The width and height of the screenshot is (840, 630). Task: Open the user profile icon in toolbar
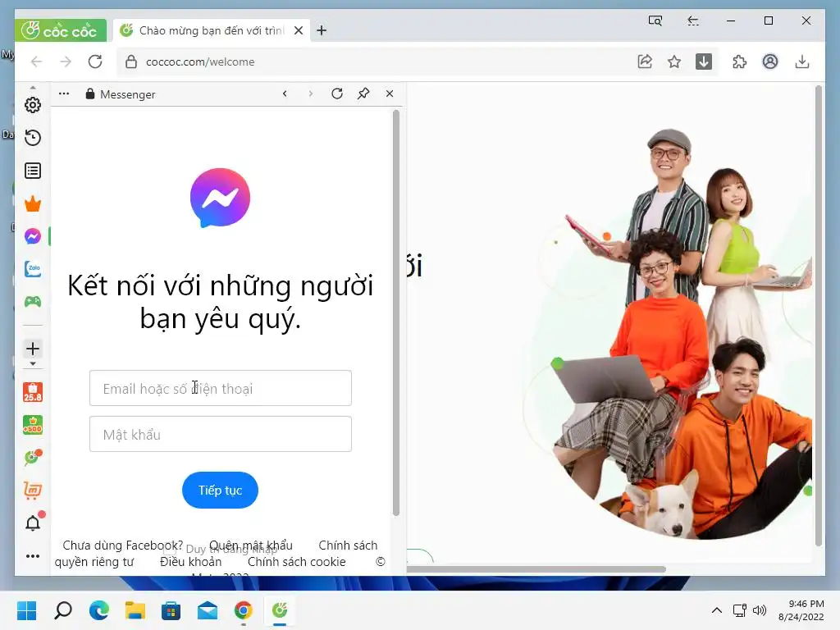click(x=770, y=62)
